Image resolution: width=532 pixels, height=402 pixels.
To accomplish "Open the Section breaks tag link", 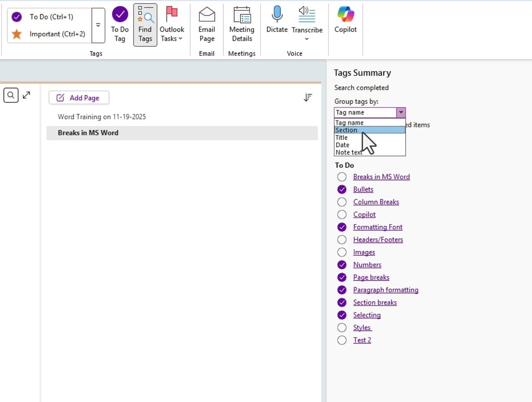I will pos(375,302).
